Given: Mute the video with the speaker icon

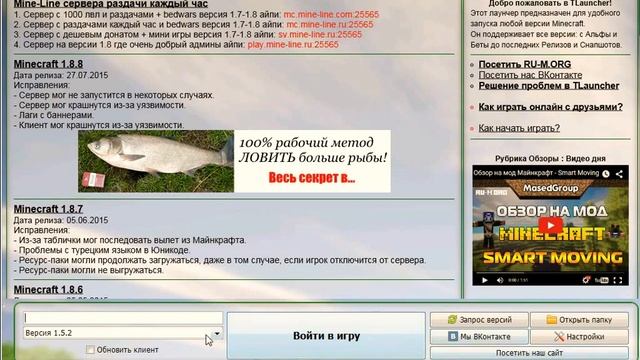Looking at the screenshot, I should pos(500,280).
